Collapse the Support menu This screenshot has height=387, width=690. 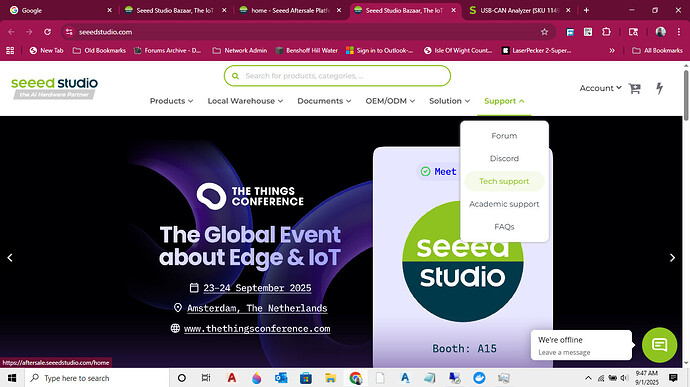point(504,101)
